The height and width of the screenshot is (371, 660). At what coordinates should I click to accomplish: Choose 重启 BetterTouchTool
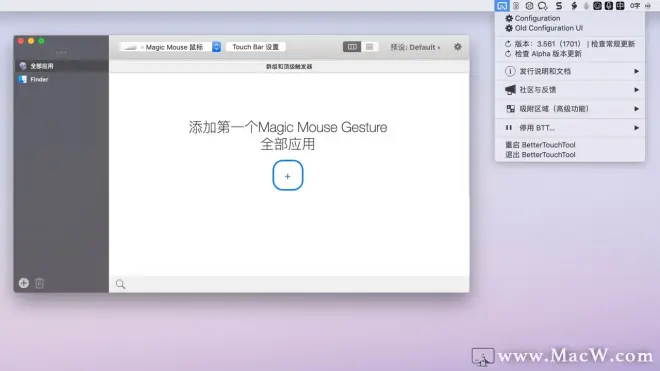[x=570, y=145]
